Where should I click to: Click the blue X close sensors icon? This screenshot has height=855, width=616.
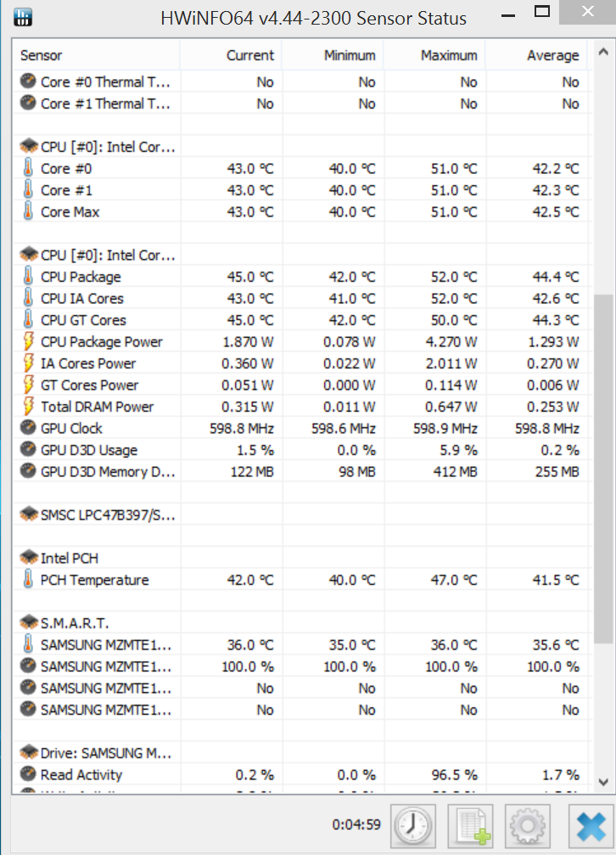pyautogui.click(x=590, y=824)
